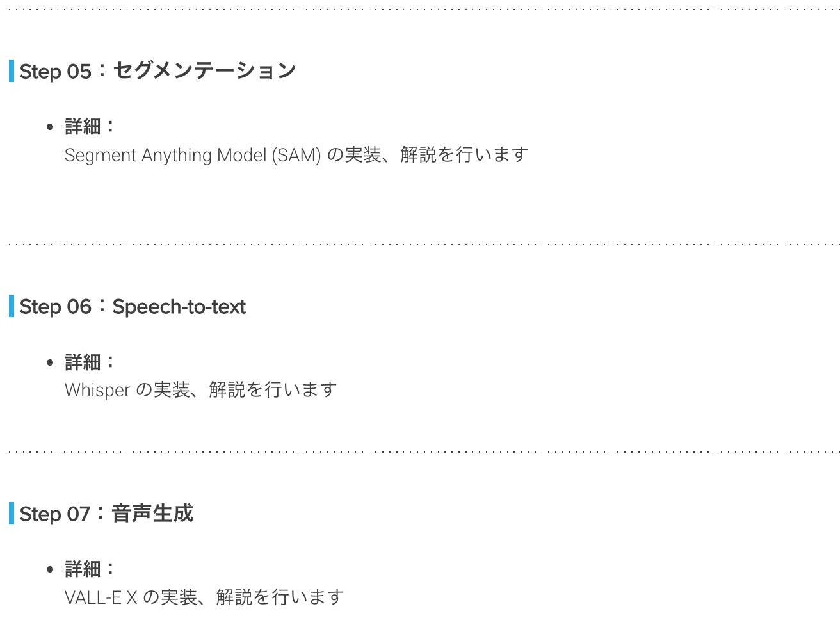Click the Whisper implementation description line
This screenshot has height=634, width=840.
pos(200,390)
